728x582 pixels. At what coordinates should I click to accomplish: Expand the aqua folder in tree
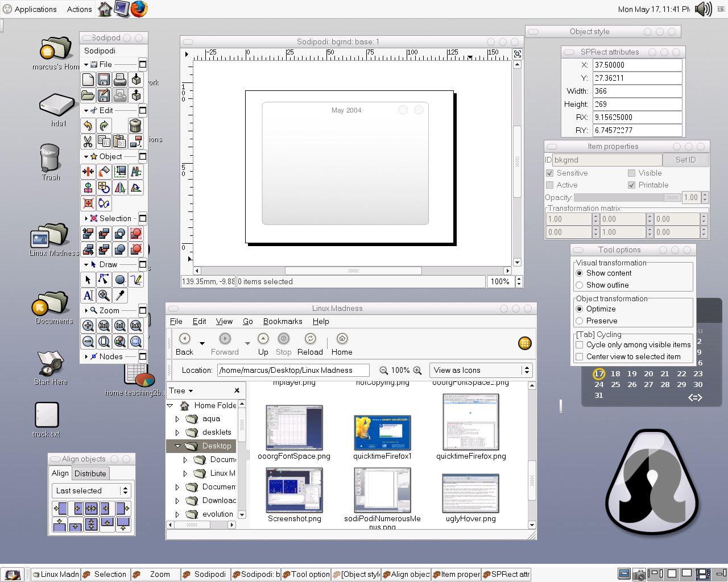177,419
